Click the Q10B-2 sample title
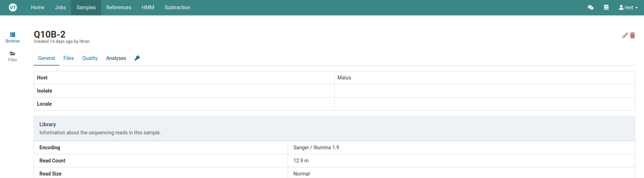The width and height of the screenshot is (644, 178). (50, 34)
